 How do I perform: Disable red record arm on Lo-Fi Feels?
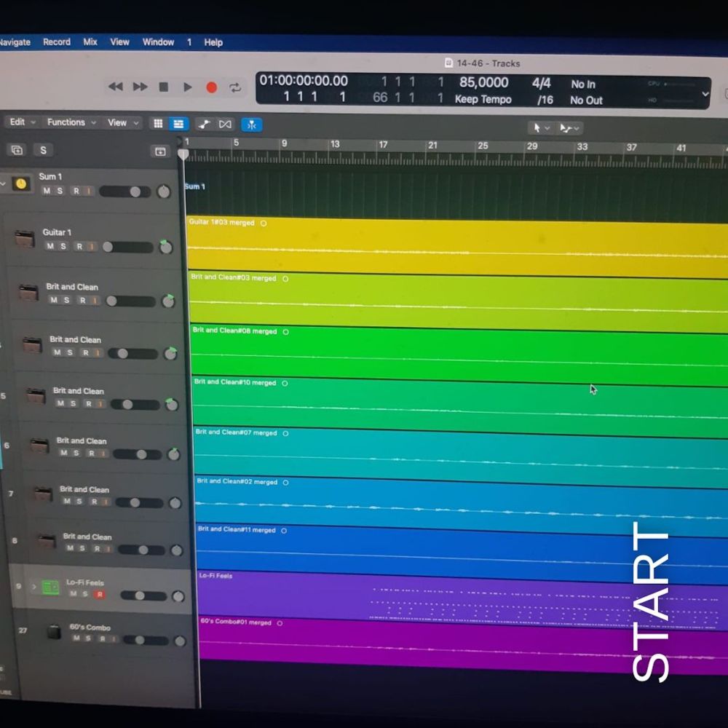pyautogui.click(x=99, y=594)
